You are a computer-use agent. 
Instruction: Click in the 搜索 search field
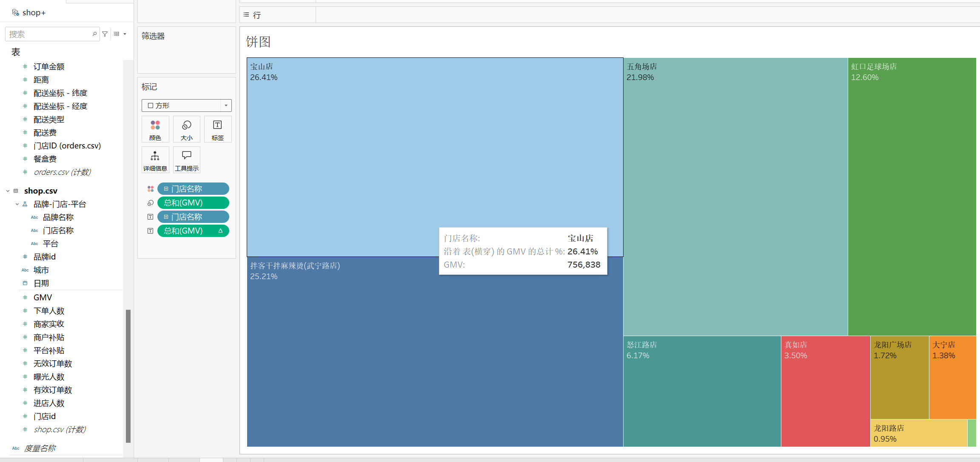49,34
